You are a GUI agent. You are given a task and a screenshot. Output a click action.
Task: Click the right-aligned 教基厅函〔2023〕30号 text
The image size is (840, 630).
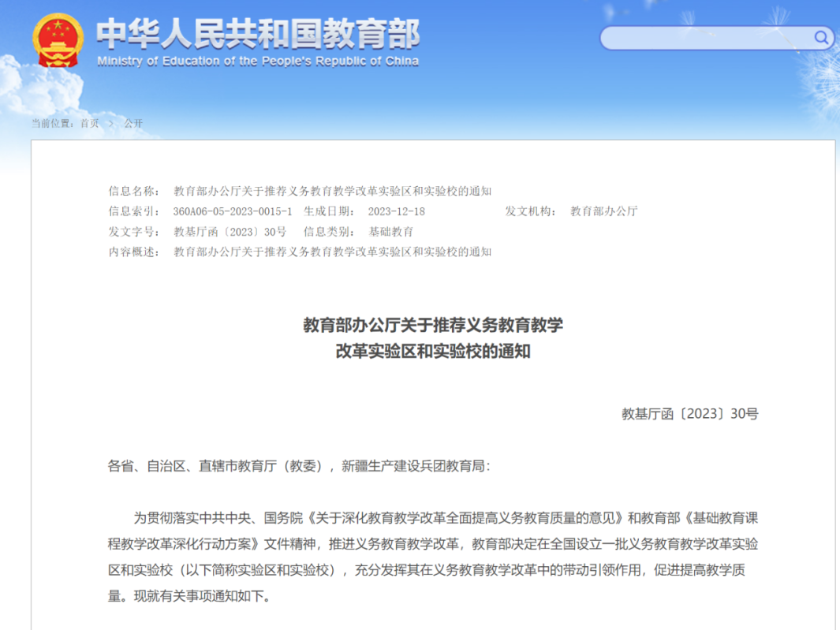pos(689,414)
